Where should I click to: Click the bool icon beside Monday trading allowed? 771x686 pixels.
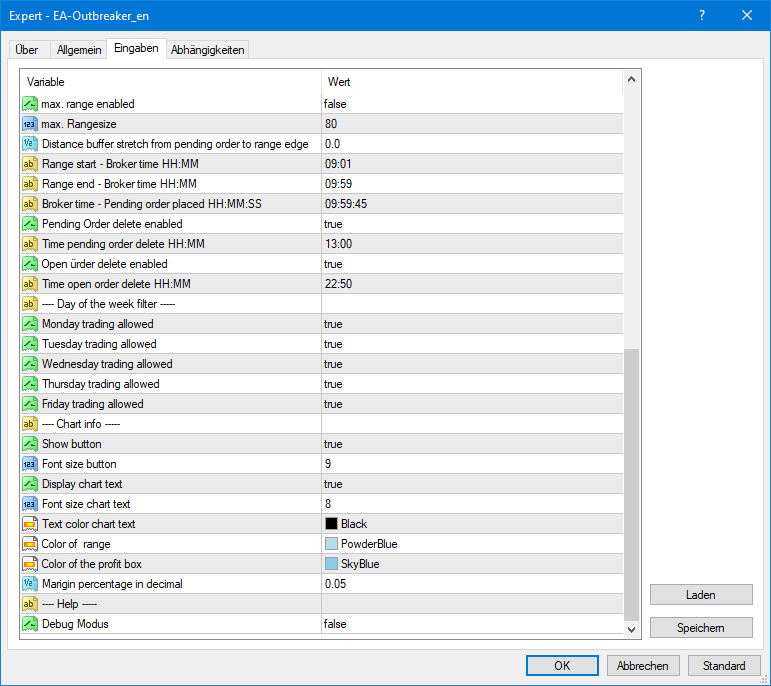pos(30,324)
